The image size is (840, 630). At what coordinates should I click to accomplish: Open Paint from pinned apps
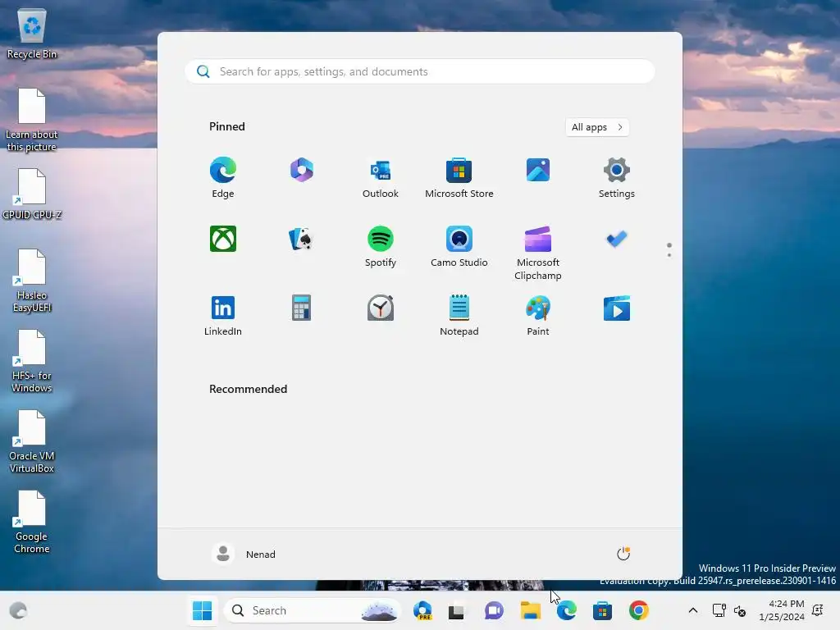(538, 316)
